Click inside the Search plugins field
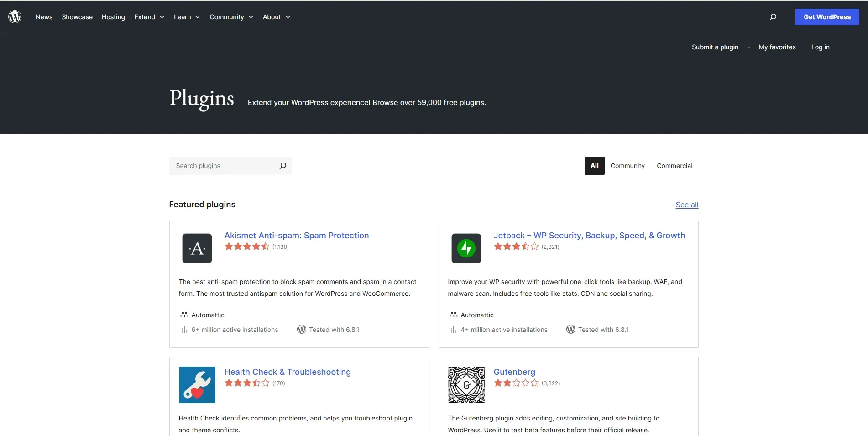868x436 pixels. [224, 166]
